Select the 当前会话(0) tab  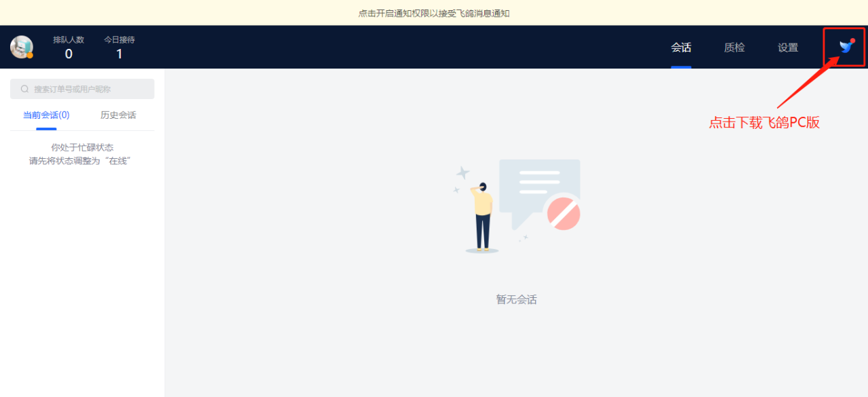45,115
